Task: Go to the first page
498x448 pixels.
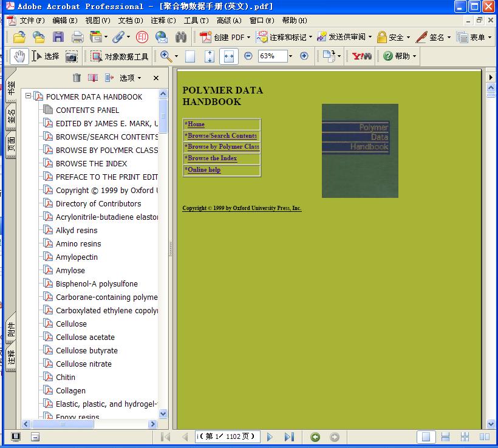Action: [x=165, y=437]
